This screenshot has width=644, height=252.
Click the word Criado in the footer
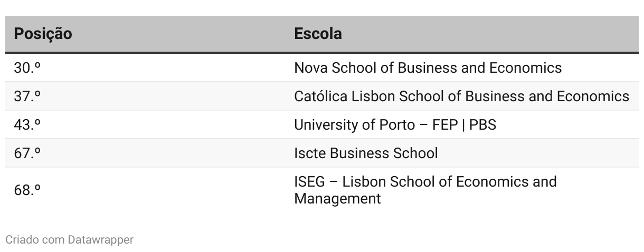(x=20, y=240)
